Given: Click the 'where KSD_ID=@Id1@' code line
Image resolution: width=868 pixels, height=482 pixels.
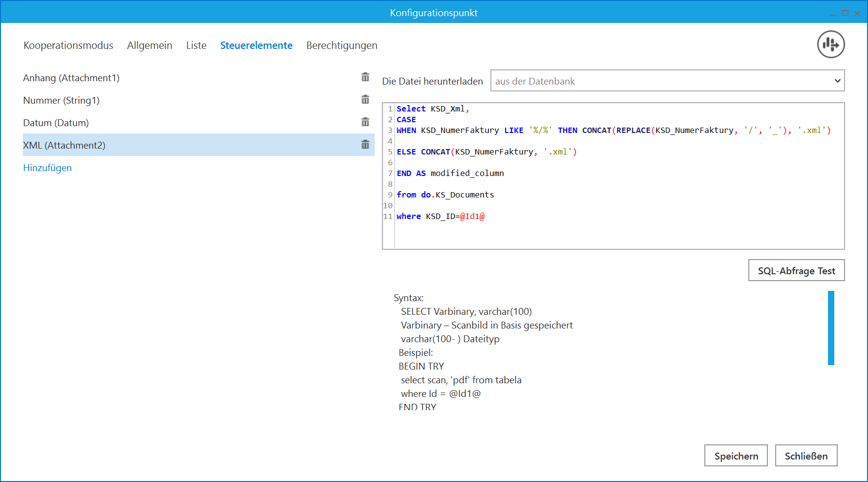Looking at the screenshot, I should pos(441,216).
